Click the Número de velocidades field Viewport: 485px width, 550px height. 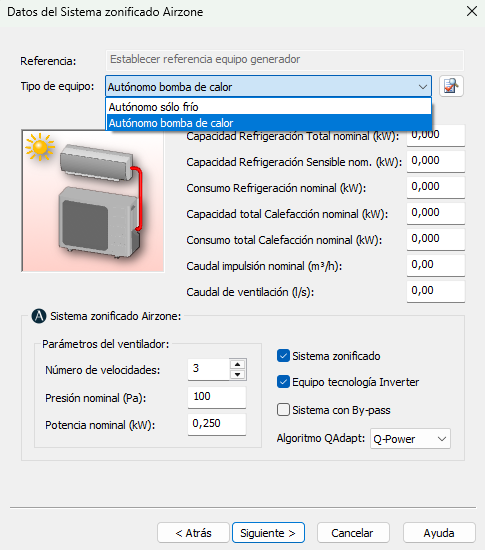click(x=209, y=369)
